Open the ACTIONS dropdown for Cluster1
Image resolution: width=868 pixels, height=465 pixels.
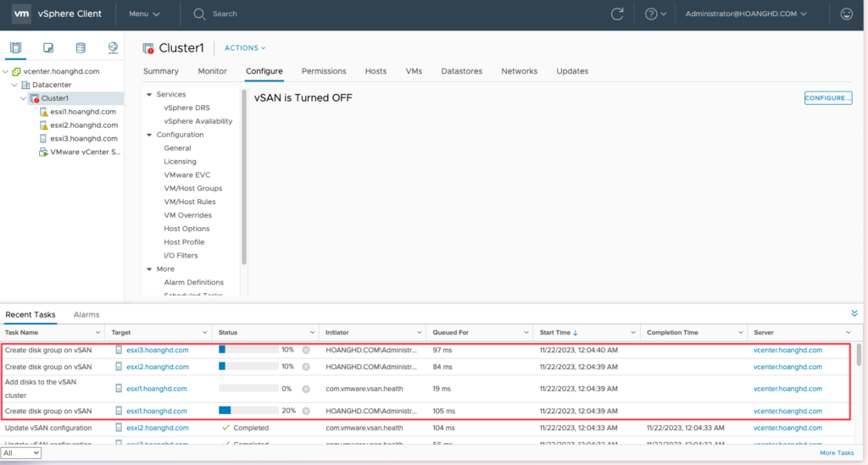click(245, 48)
